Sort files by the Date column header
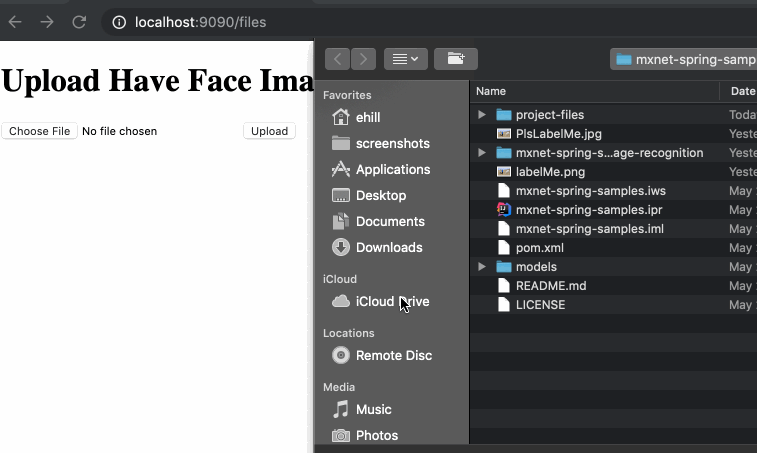The width and height of the screenshot is (757, 453). tap(739, 91)
